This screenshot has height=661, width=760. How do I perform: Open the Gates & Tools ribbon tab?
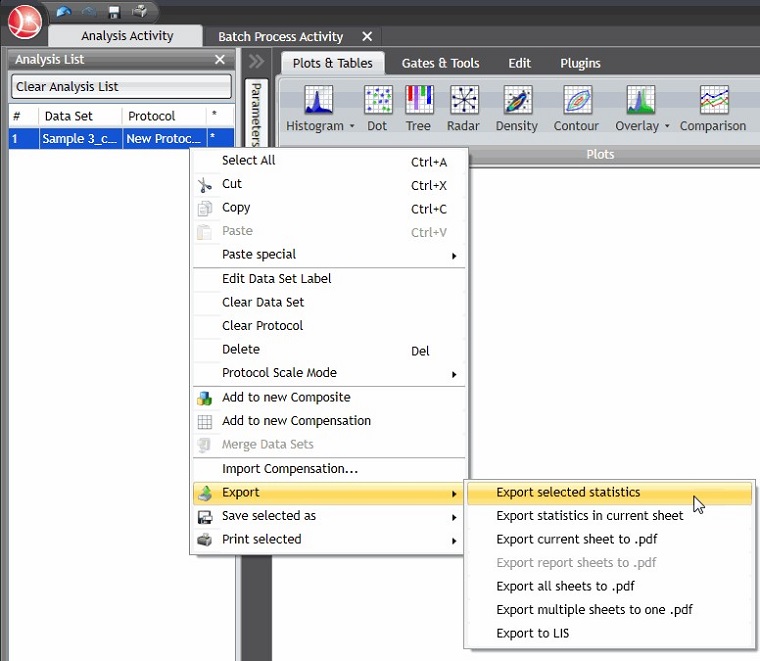[x=440, y=63]
